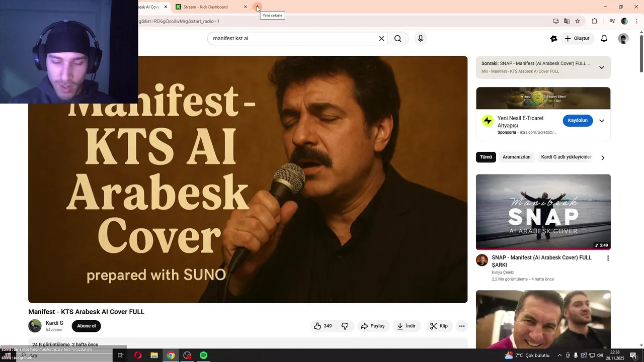Open Chrome extensions puzzle icon
The height and width of the screenshot is (362, 644).
point(594,21)
